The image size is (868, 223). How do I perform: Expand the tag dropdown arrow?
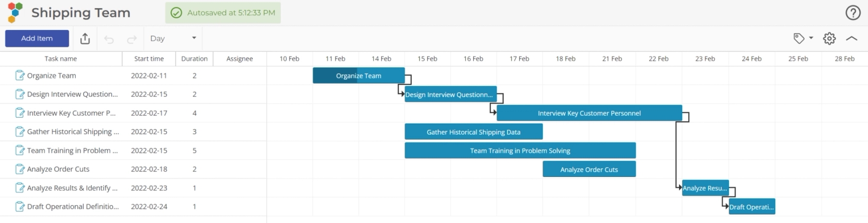(811, 38)
